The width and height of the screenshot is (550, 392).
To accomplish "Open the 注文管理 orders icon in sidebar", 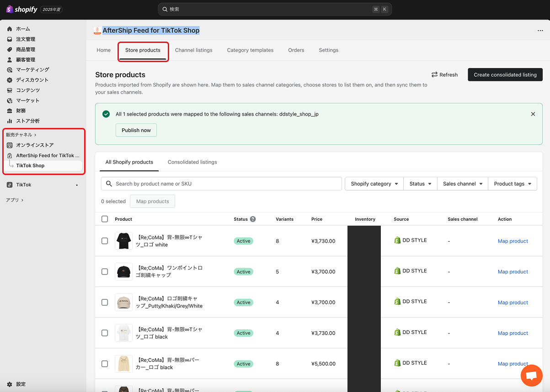I will pyautogui.click(x=10, y=39).
